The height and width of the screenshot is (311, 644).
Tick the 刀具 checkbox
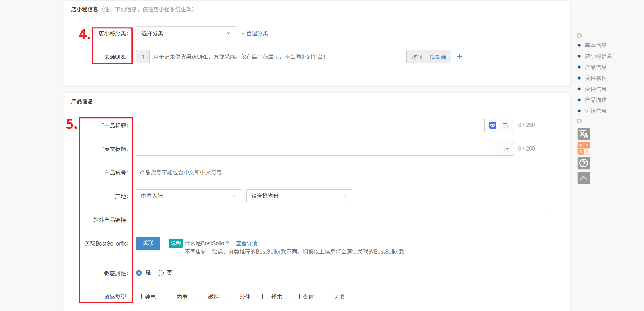[x=328, y=297]
